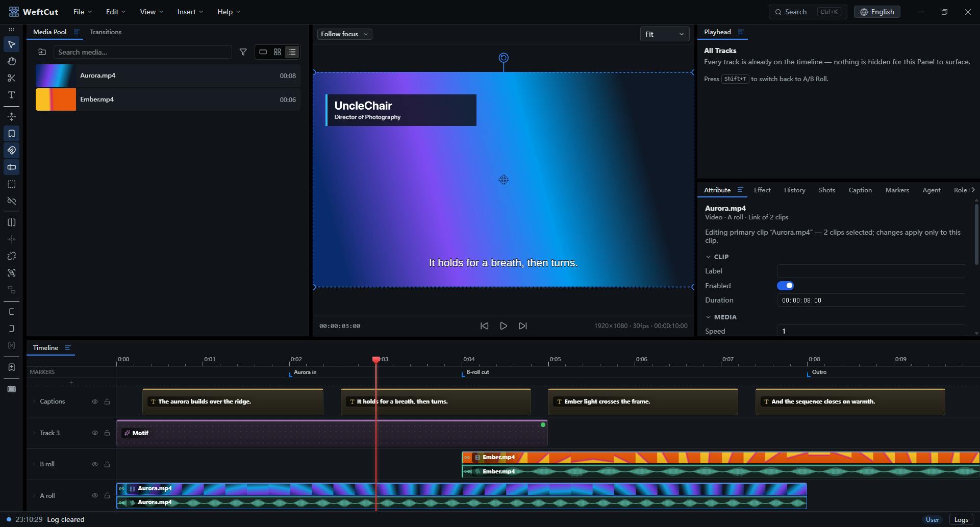Hide the Captions track with eye icon

click(95, 401)
